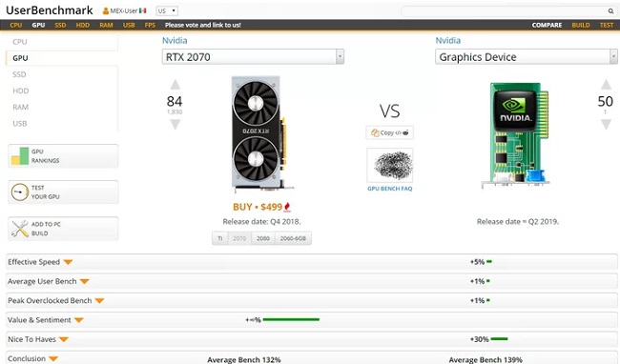Click Add to PC Build tools button
The height and width of the screenshot is (364, 620).
click(x=63, y=229)
